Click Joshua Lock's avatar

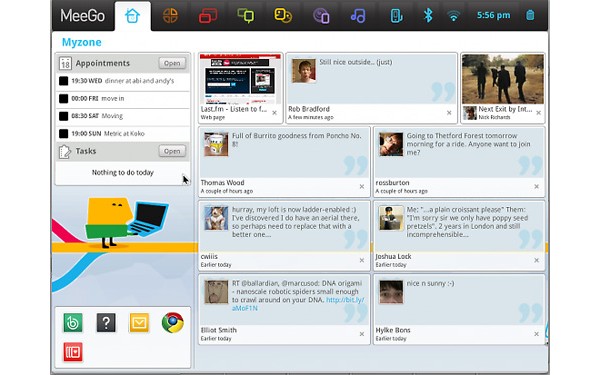(391, 218)
